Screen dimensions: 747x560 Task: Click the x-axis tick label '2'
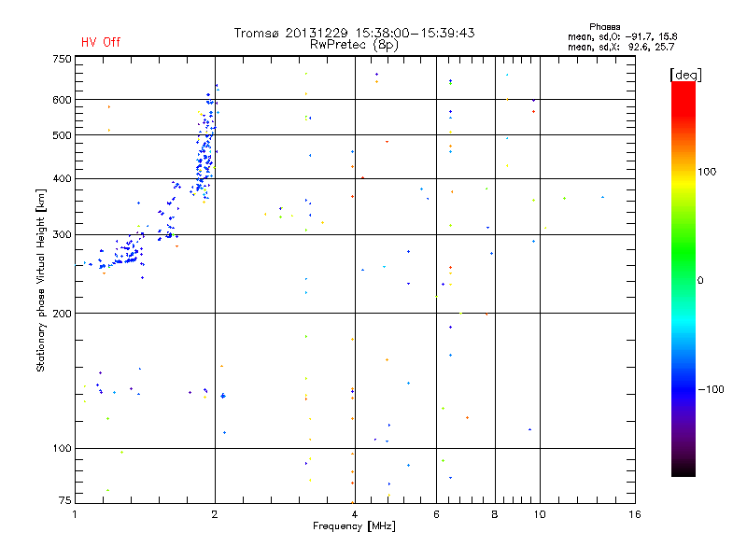click(x=215, y=514)
